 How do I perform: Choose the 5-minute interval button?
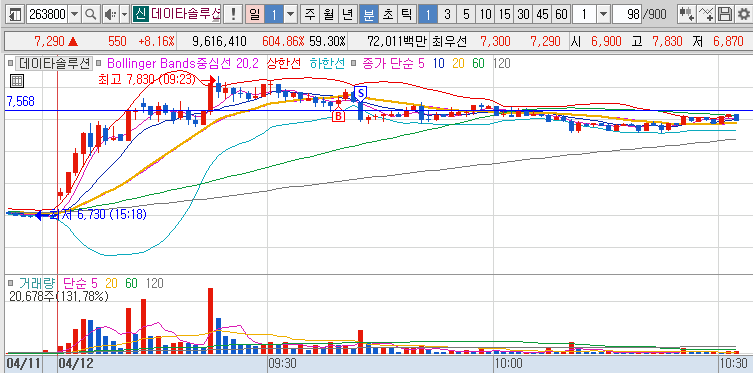pos(466,14)
